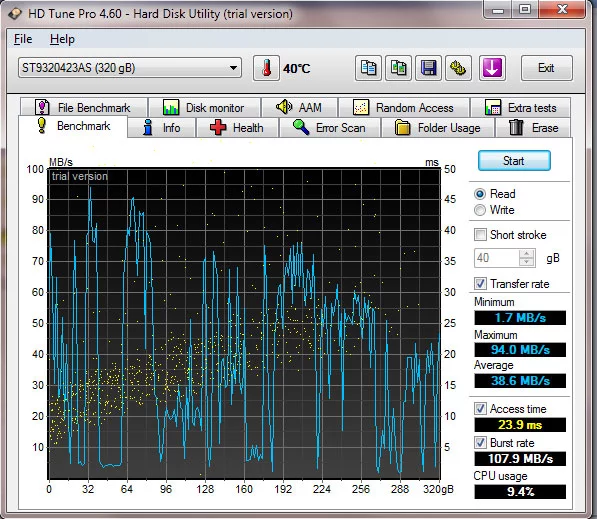Click the copy screenshot to clipboard icon
This screenshot has height=519, width=597.
coord(398,68)
